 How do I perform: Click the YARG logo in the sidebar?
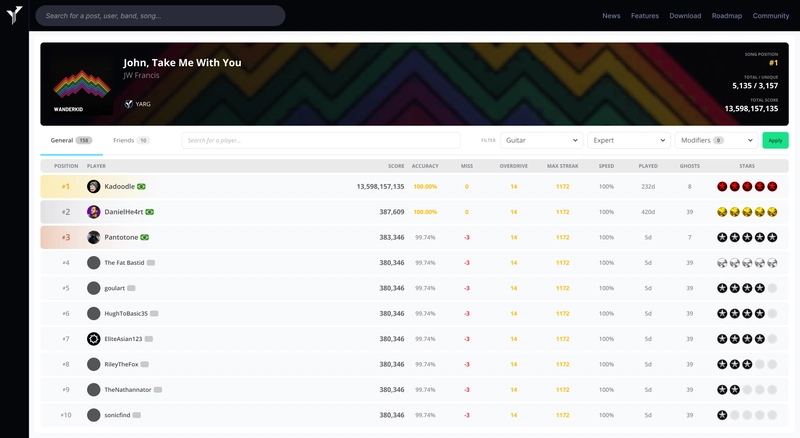[x=14, y=14]
